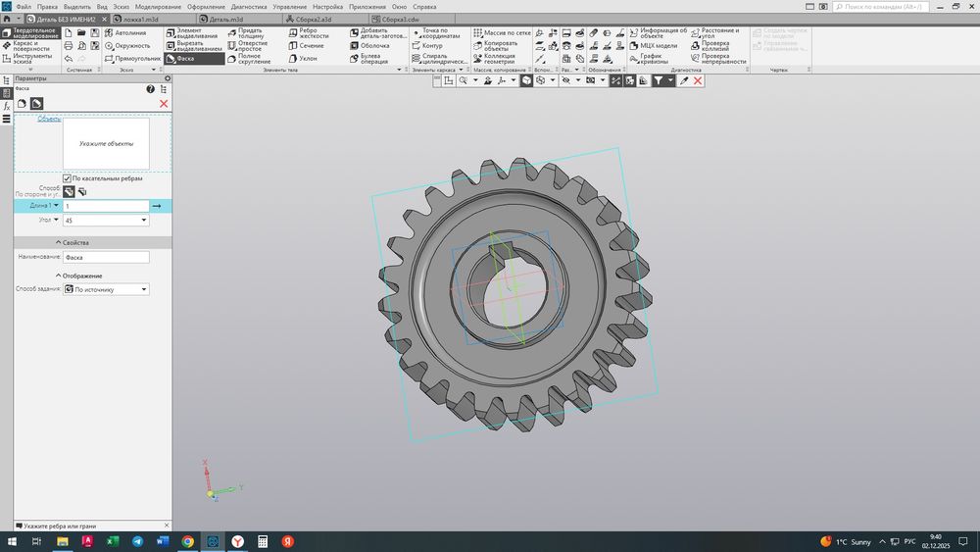Open Excel from the Windows taskbar
The height and width of the screenshot is (552, 980).
(x=113, y=541)
